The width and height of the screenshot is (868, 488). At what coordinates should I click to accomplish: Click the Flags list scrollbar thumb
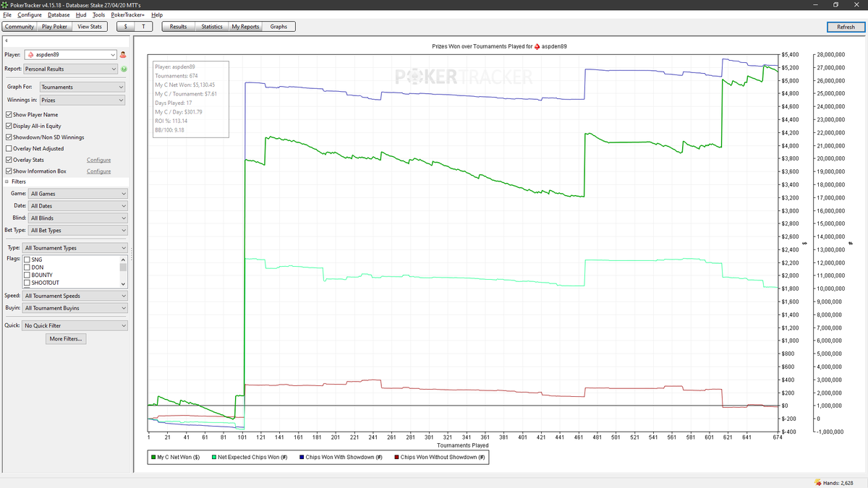(123, 267)
